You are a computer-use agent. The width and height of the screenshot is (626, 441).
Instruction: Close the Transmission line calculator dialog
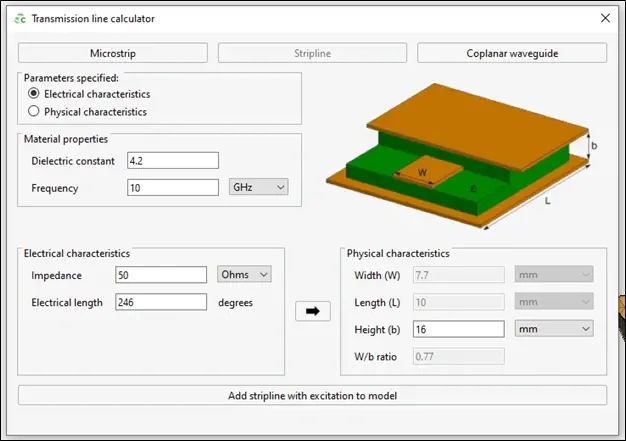604,18
